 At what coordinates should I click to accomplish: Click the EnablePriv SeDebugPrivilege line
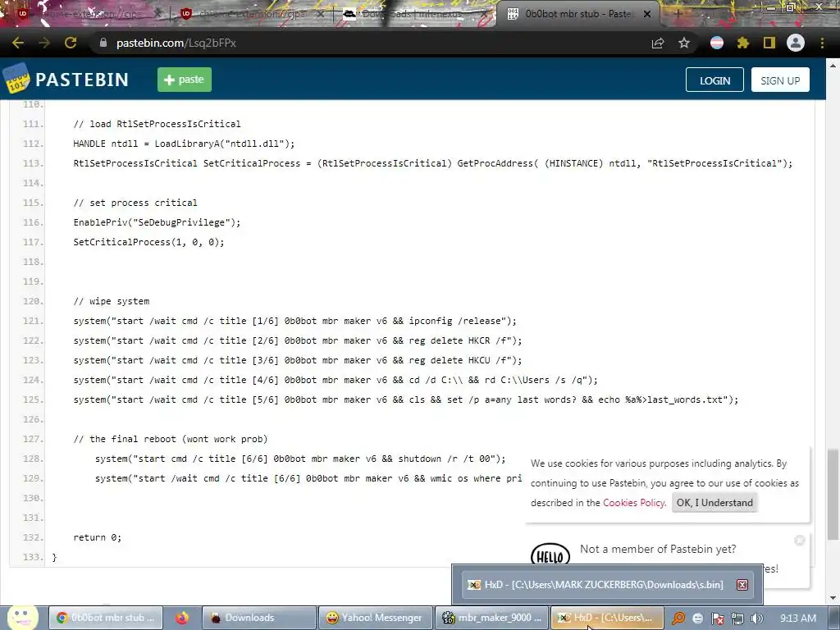pos(157,222)
